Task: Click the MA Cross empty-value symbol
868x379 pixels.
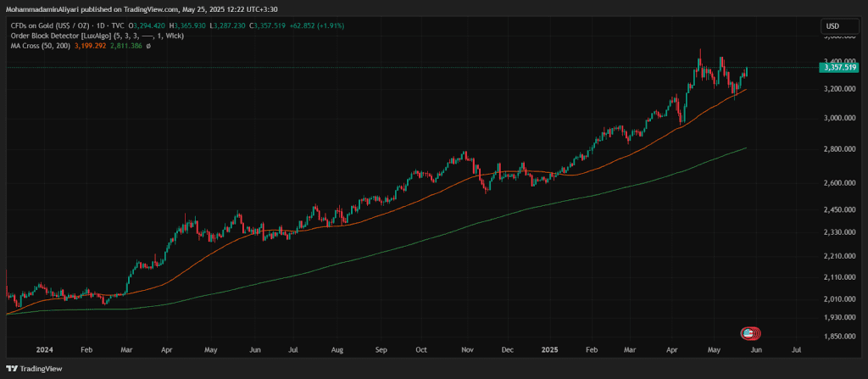Action: tap(148, 46)
